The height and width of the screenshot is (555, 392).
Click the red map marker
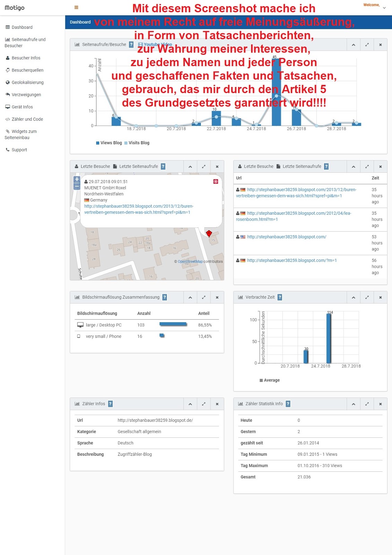pos(209,233)
